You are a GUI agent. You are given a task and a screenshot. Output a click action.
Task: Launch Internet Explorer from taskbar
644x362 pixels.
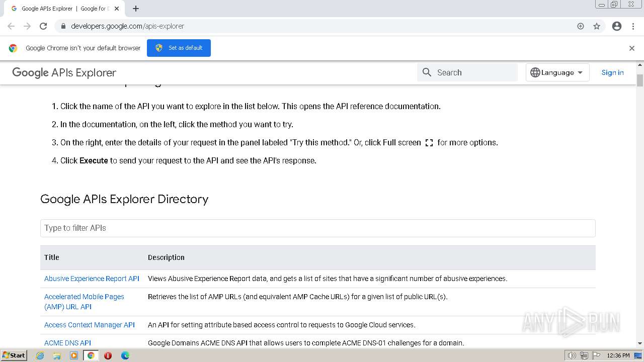pyautogui.click(x=40, y=355)
